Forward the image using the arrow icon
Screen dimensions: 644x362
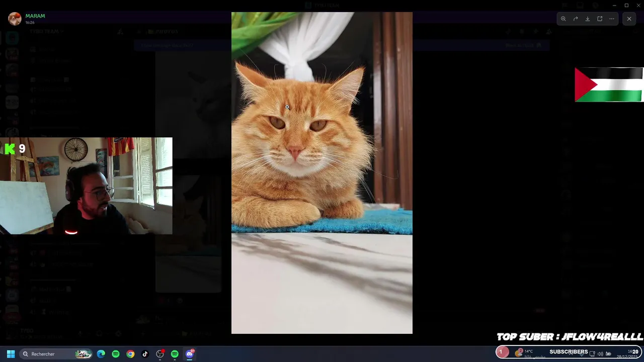(576, 19)
